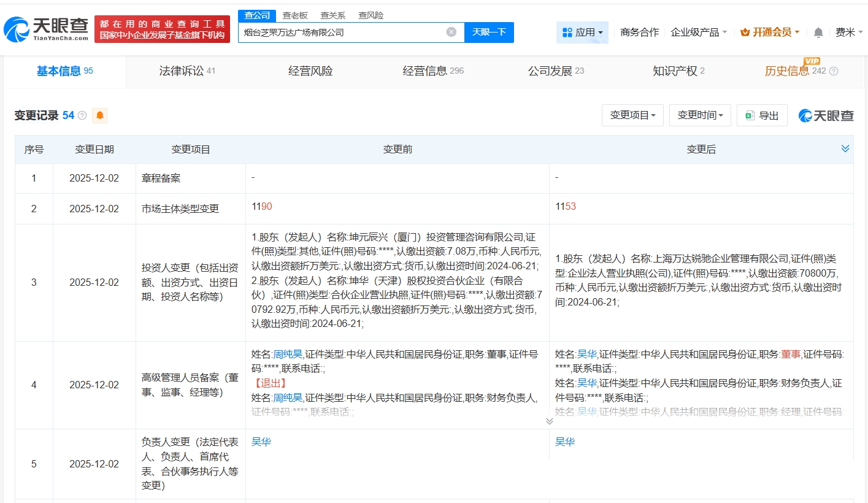Open the notification bell in header
Viewport: 868px width, 503px height.
click(818, 33)
